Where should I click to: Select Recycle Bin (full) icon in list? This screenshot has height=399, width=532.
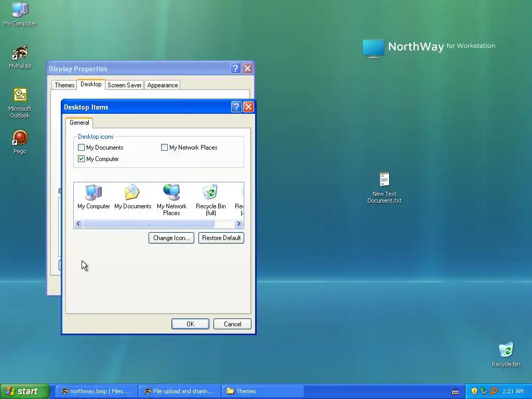point(211,200)
